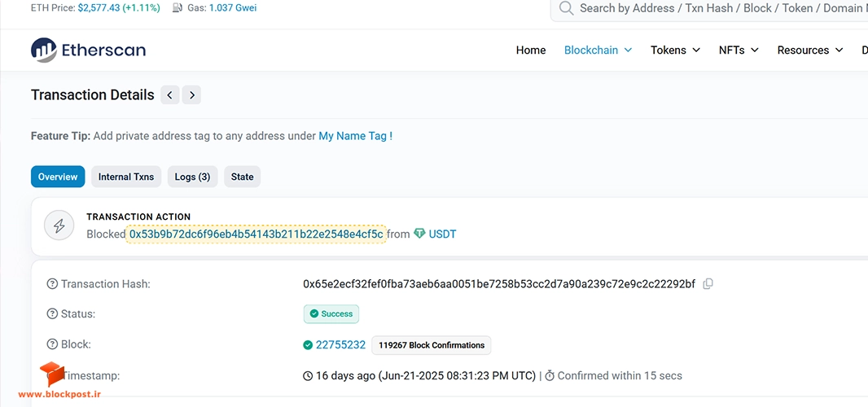868x407 pixels.
Task: Go to next transaction with right arrow
Action: (x=191, y=95)
